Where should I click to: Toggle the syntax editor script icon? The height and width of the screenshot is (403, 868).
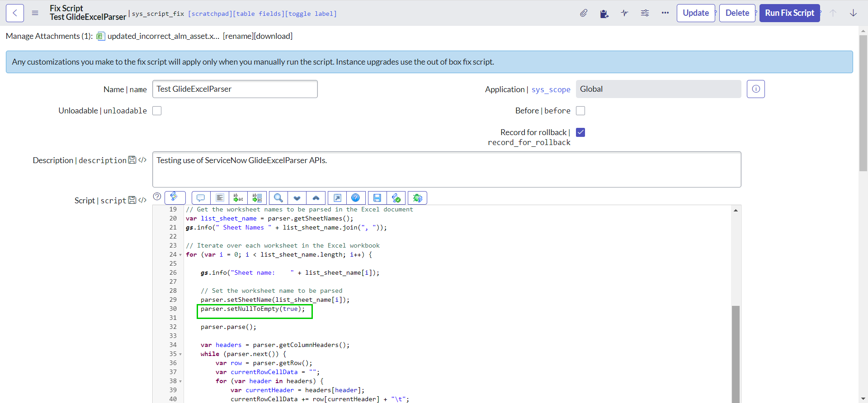[x=175, y=197]
